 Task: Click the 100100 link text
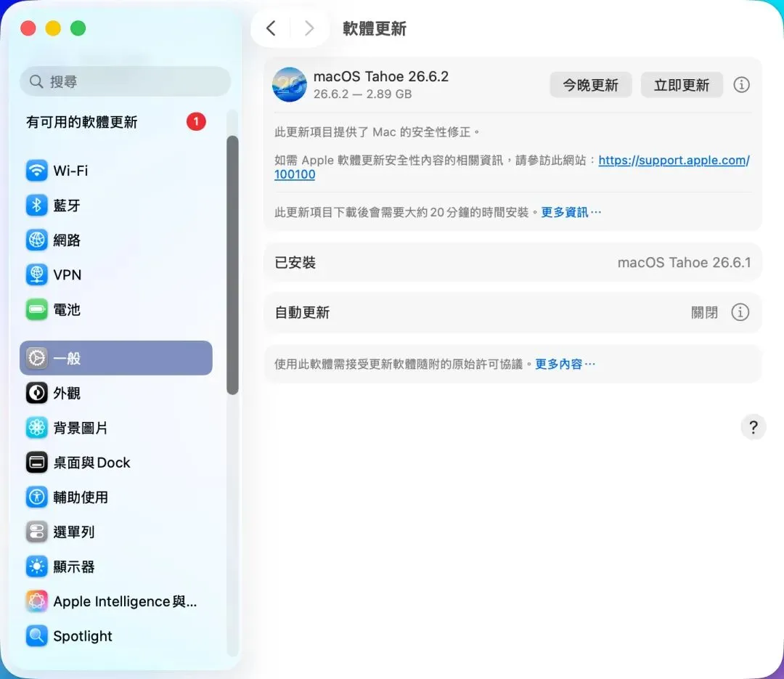click(295, 174)
